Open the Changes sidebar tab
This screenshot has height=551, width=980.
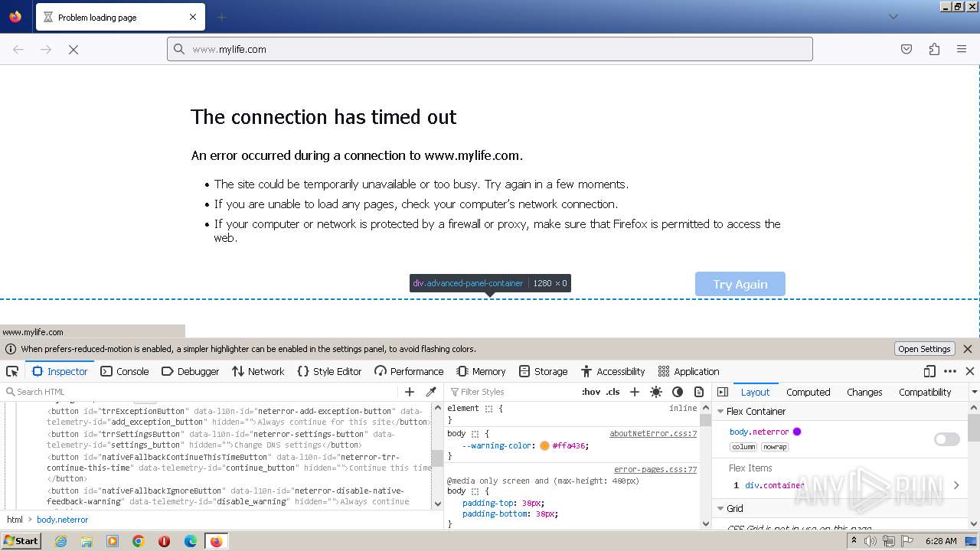pos(864,392)
